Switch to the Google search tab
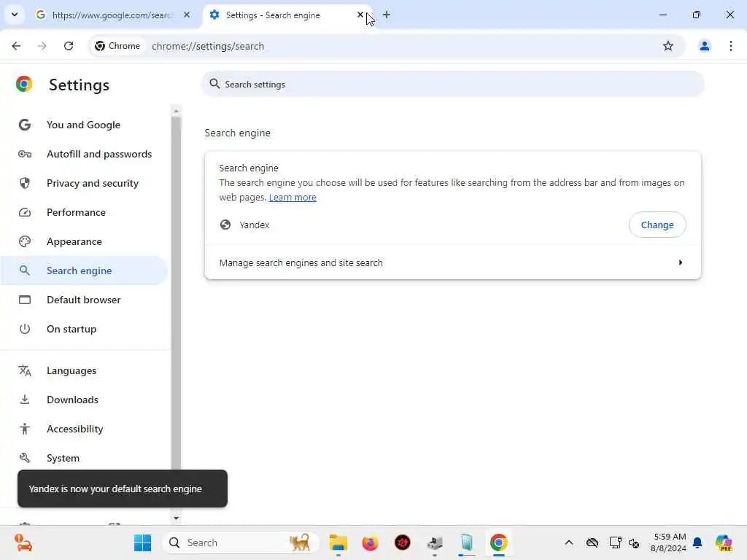747x560 pixels. click(112, 15)
